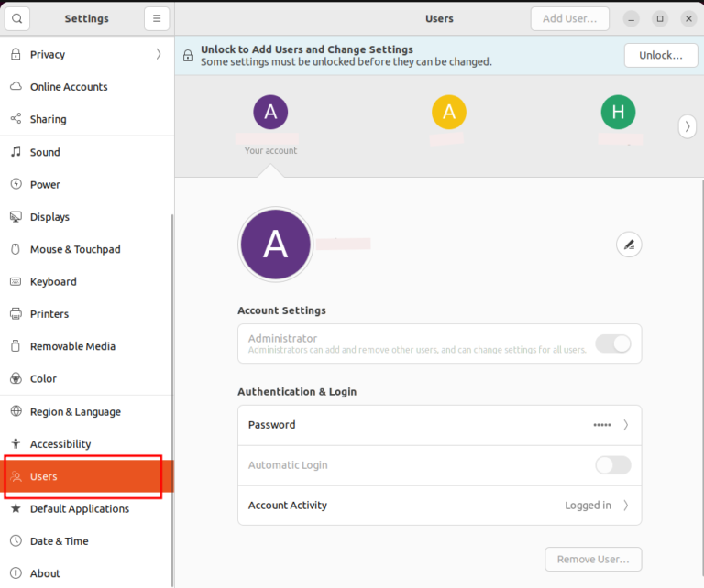This screenshot has width=704, height=588.
Task: Open the hamburger menu in Settings header
Action: [157, 18]
